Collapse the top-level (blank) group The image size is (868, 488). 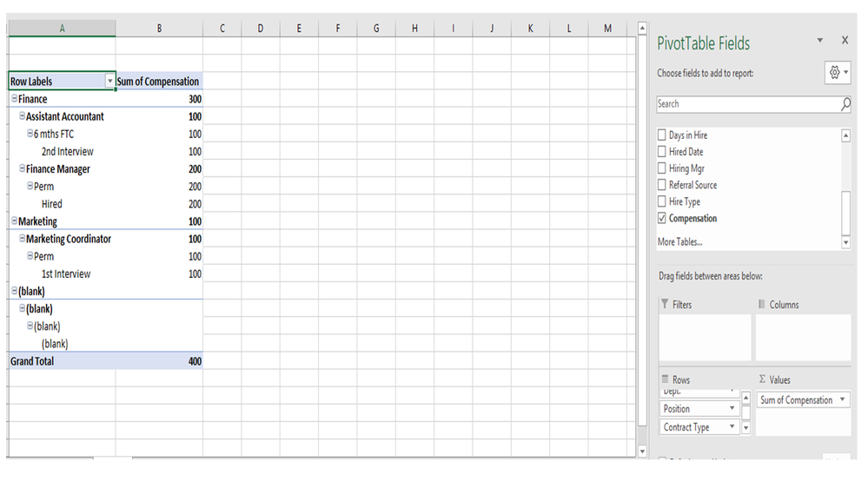click(15, 291)
